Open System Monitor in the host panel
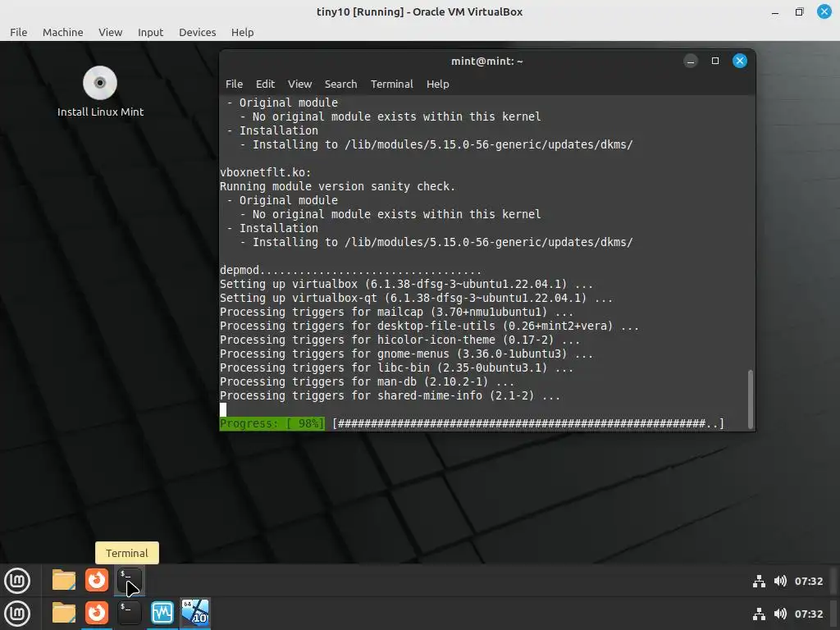The height and width of the screenshot is (630, 840). tap(162, 613)
